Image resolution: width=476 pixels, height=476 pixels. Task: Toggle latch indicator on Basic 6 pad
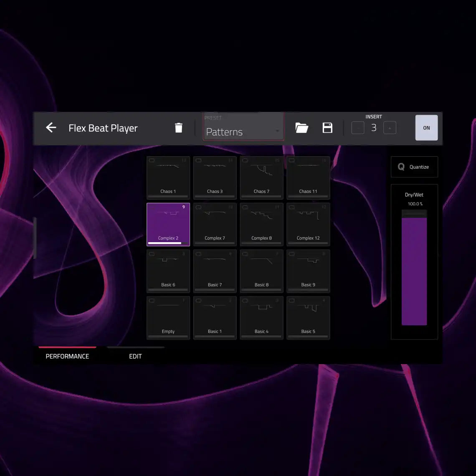point(152,254)
